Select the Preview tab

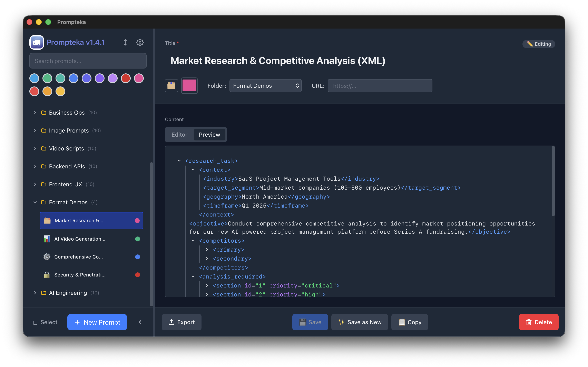coord(209,135)
